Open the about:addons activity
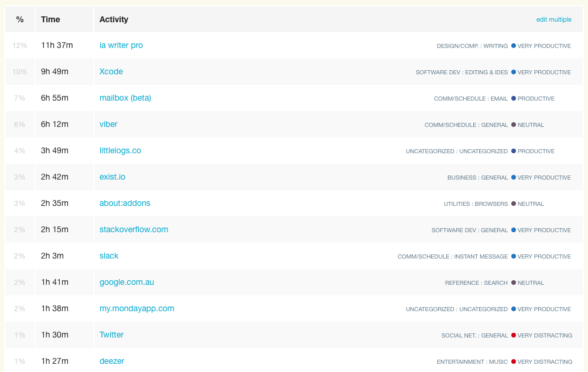 tap(125, 203)
